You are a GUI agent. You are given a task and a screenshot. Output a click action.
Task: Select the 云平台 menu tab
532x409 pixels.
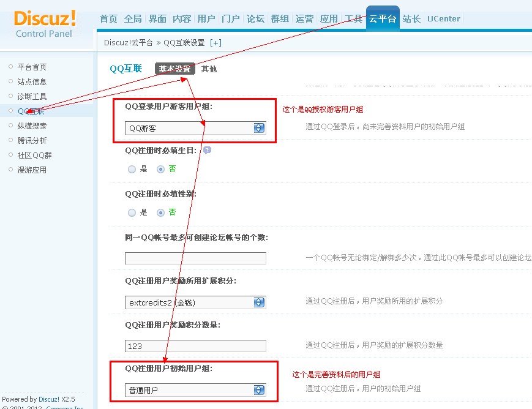click(x=383, y=18)
